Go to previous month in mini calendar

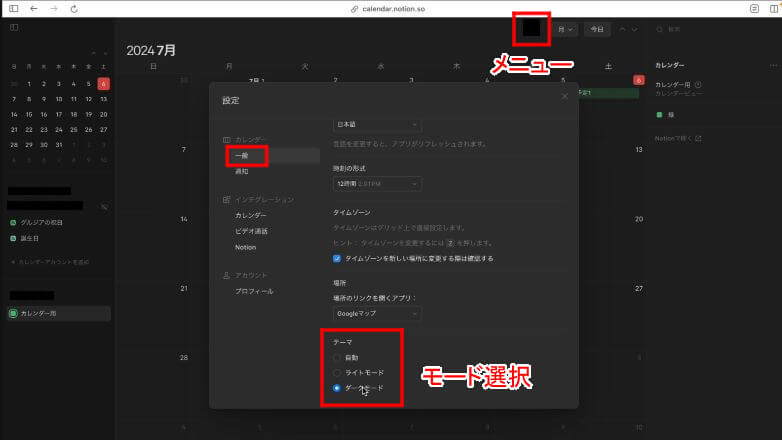93,53
